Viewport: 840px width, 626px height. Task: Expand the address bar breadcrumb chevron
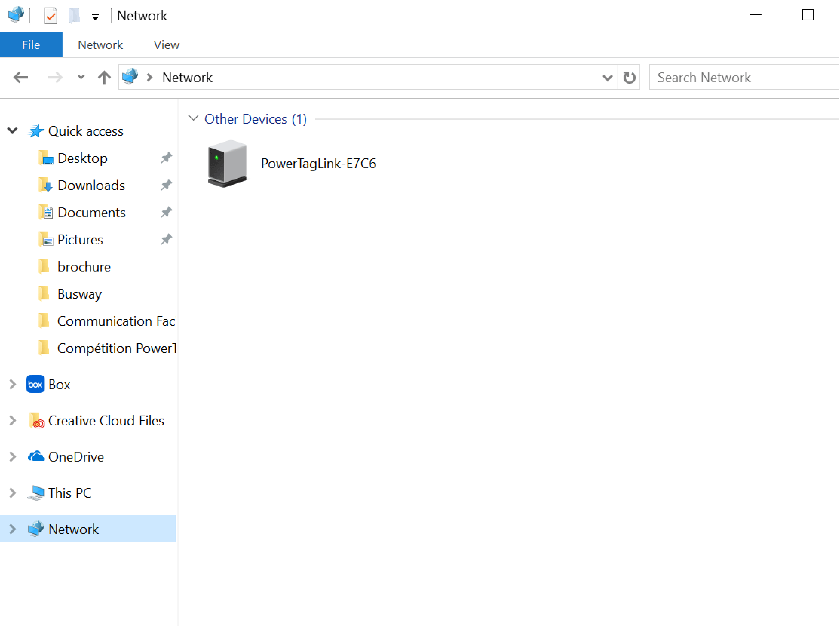click(150, 77)
